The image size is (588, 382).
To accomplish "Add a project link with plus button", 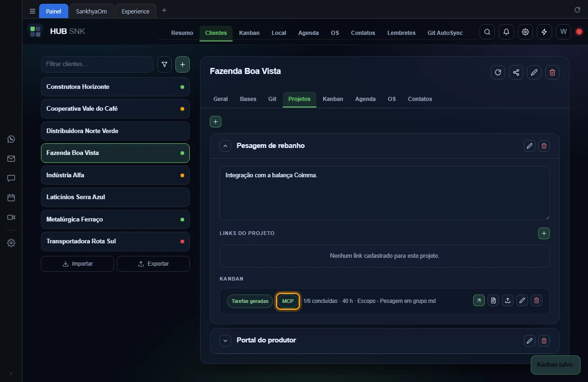I will [544, 233].
